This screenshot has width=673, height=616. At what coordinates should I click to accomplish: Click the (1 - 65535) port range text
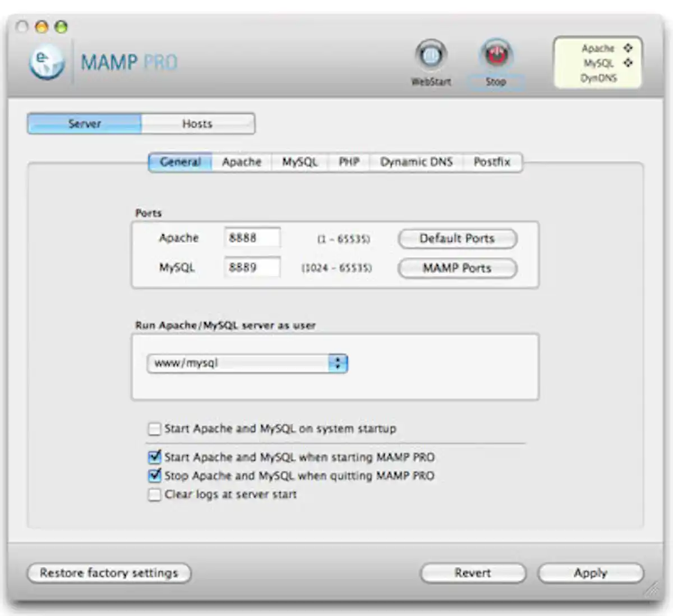tap(344, 239)
